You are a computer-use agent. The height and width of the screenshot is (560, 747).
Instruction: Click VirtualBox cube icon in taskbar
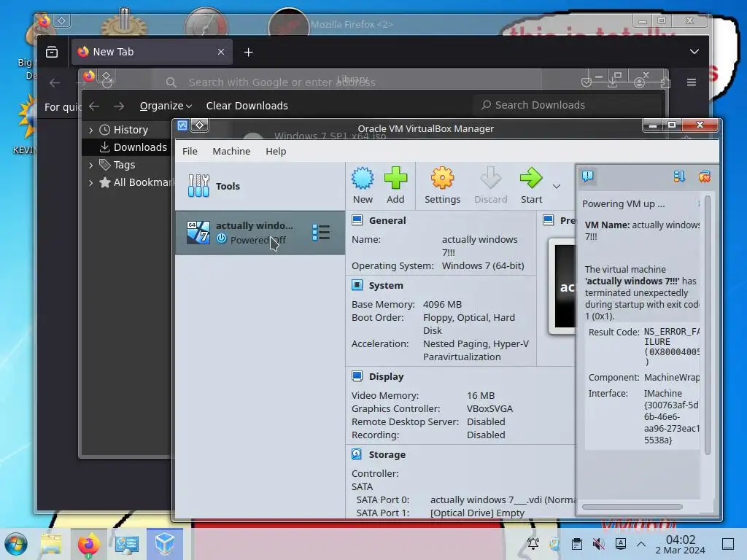pos(165,544)
